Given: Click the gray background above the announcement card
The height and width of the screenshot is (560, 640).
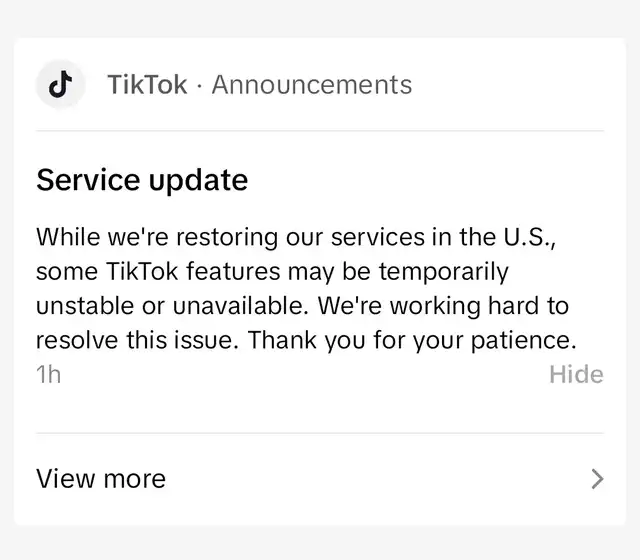Looking at the screenshot, I should tap(320, 18).
